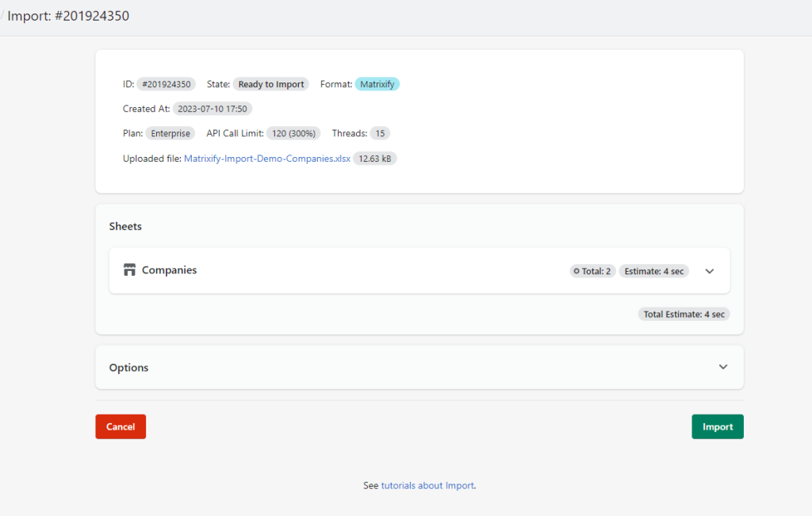
Task: Click the Threads 15 badge
Action: [x=379, y=132]
